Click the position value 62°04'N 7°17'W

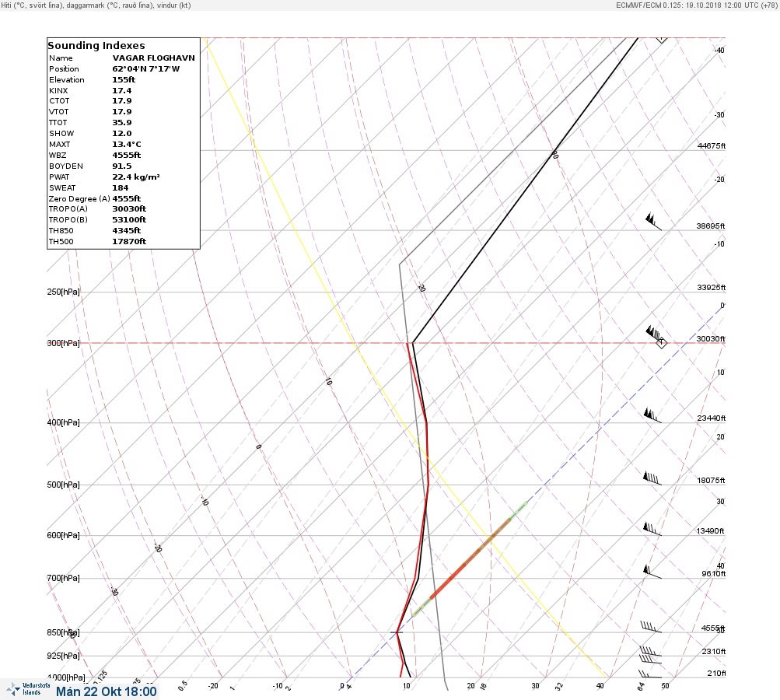pos(145,68)
